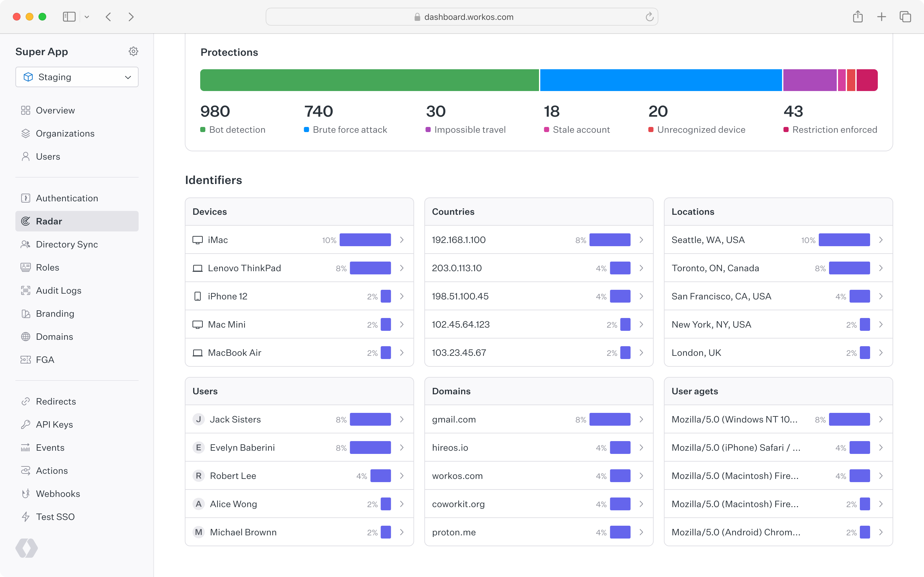Click the Webhooks icon in sidebar
Image resolution: width=924 pixels, height=577 pixels.
pyautogui.click(x=26, y=494)
